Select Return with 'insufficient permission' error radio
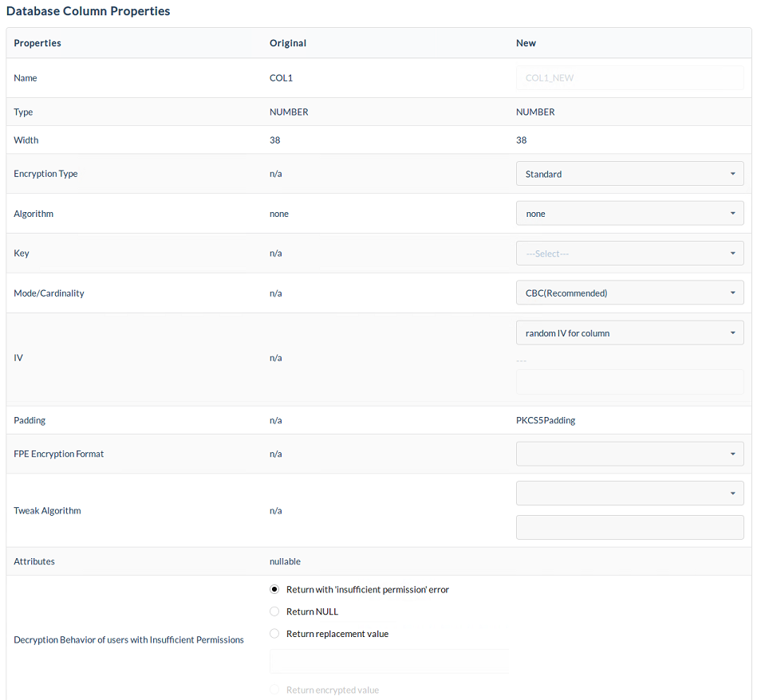Image resolution: width=761 pixels, height=700 pixels. (x=275, y=590)
